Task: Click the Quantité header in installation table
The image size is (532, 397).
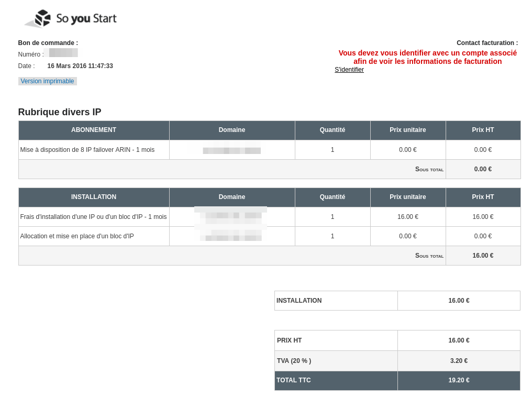Action: click(332, 197)
